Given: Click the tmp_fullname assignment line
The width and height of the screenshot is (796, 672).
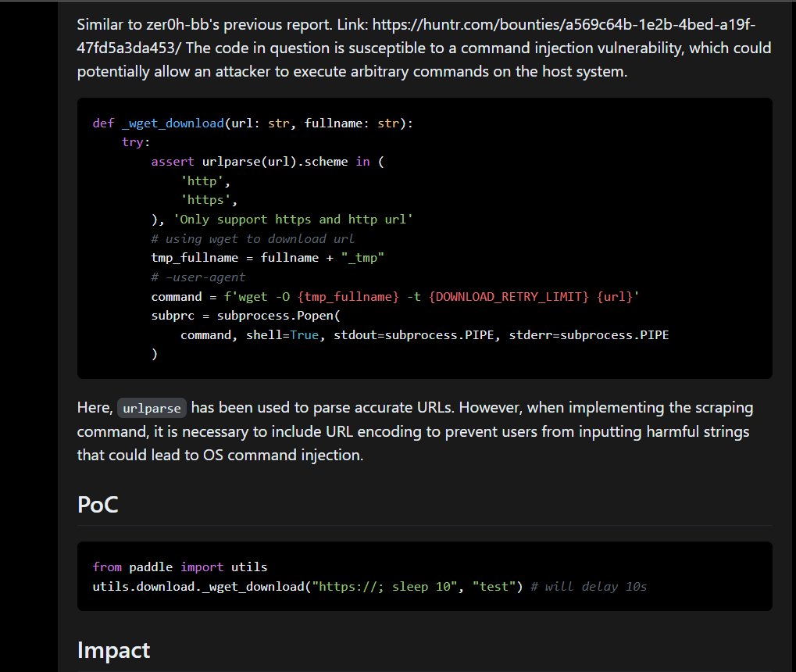Looking at the screenshot, I should (x=268, y=258).
